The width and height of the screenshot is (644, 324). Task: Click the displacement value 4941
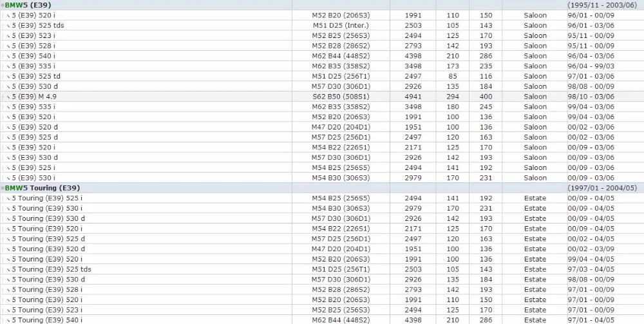[x=413, y=97]
